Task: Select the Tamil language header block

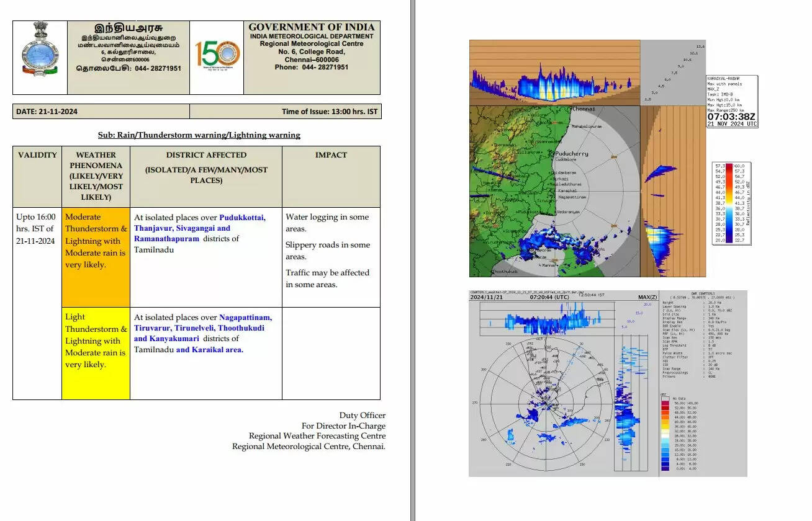Action: click(x=129, y=48)
